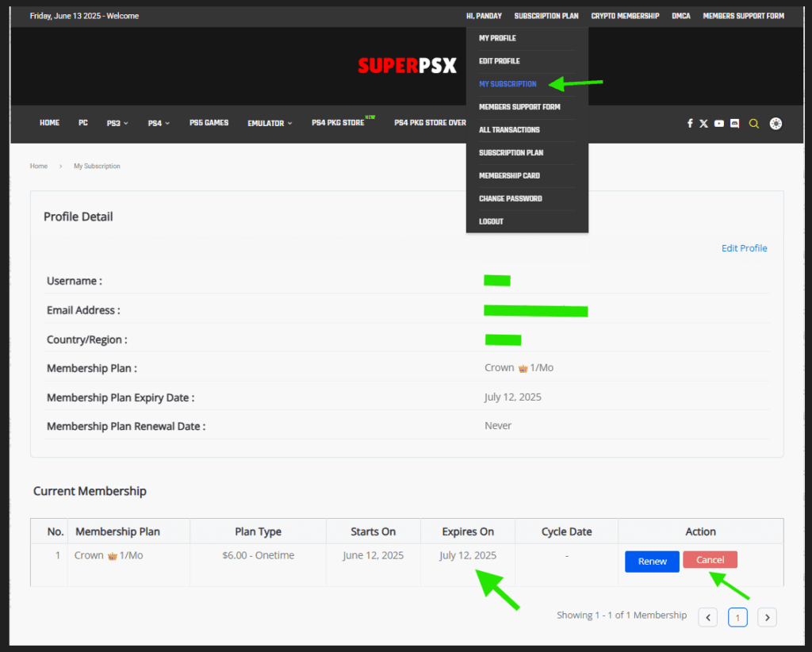The width and height of the screenshot is (812, 652).
Task: Click Crown 1/Mo in the membership table
Action: click(109, 555)
